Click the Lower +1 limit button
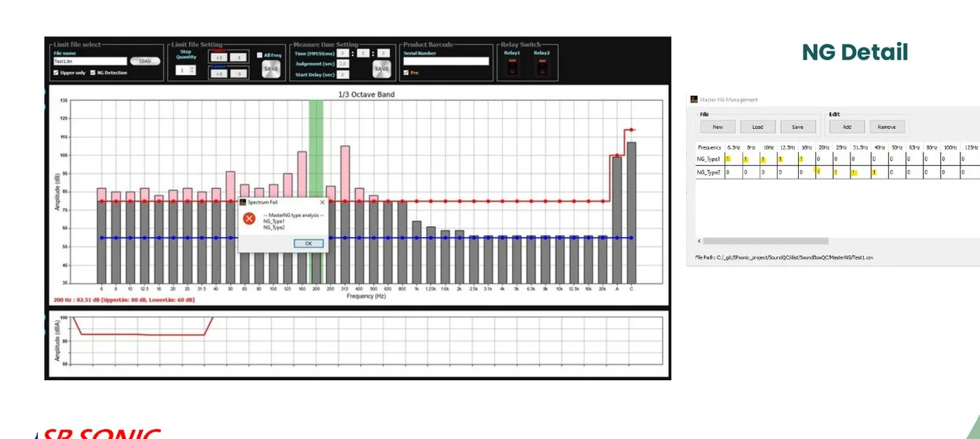 pos(219,74)
